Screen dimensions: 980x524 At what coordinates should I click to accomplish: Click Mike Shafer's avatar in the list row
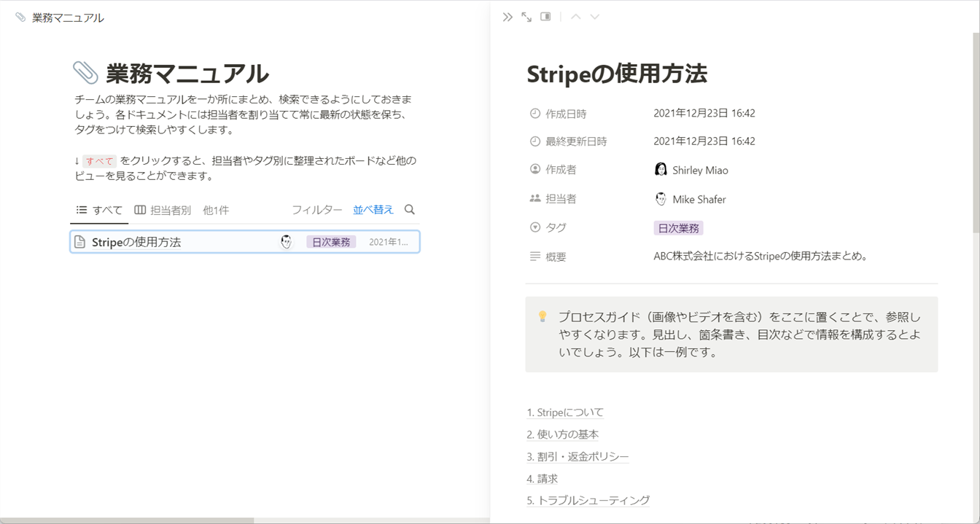coord(287,242)
